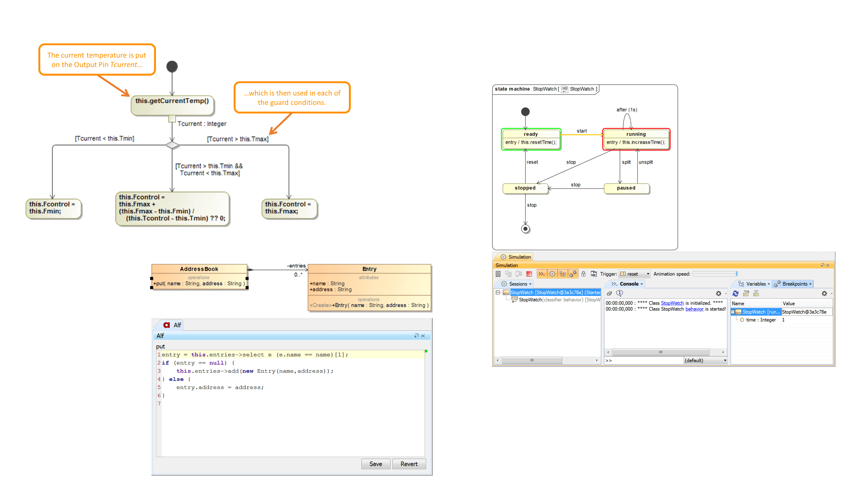Click the console info bubble icon

pos(619,293)
